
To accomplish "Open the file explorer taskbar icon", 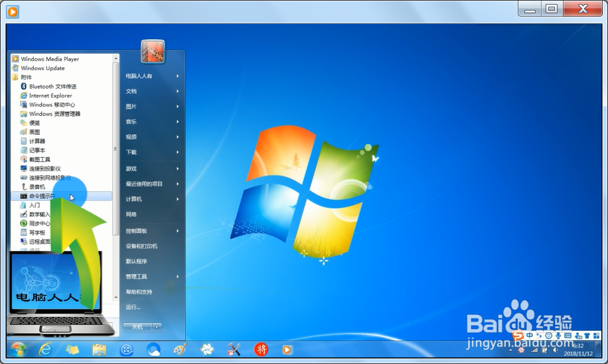I will click(100, 349).
